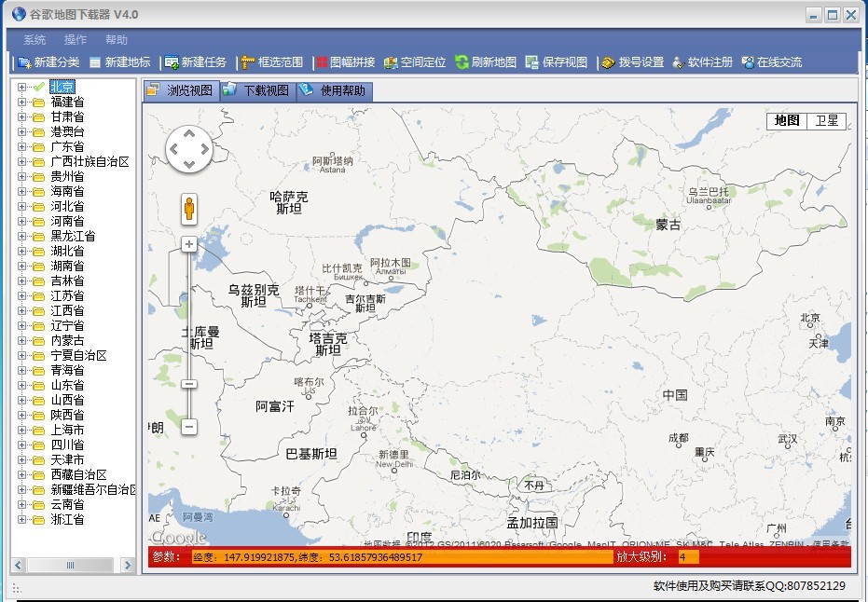Image resolution: width=868 pixels, height=602 pixels.
Task: Expand the 四川省 tree node
Action: pyautogui.click(x=21, y=445)
